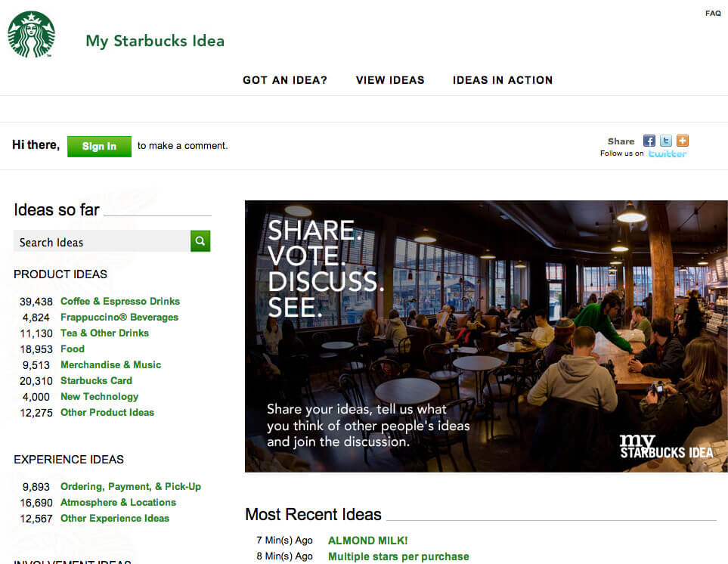Open the Food category
728x564 pixels.
coord(73,349)
